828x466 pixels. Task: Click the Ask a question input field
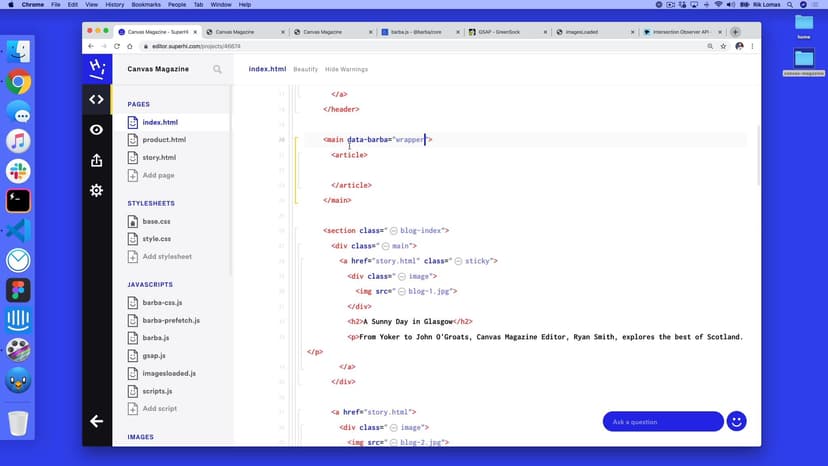(662, 421)
